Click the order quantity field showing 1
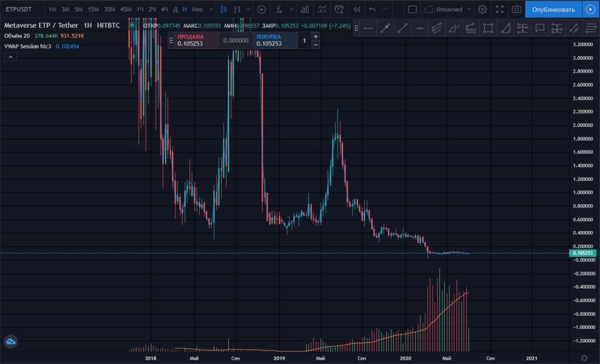The image size is (600, 364). pyautogui.click(x=304, y=40)
